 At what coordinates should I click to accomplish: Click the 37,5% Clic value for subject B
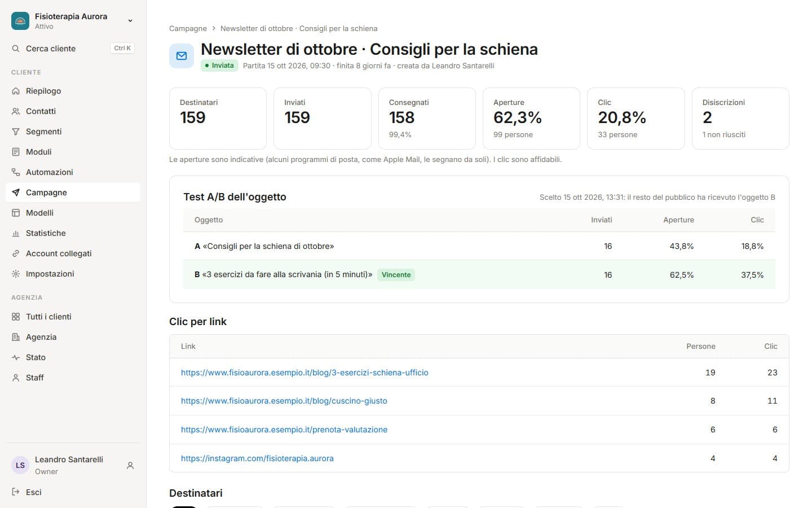point(753,275)
